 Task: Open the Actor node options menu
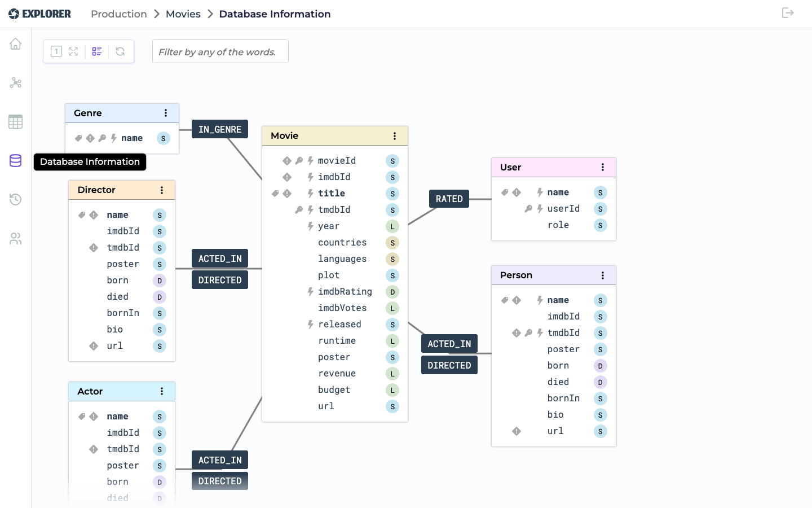[x=162, y=391]
